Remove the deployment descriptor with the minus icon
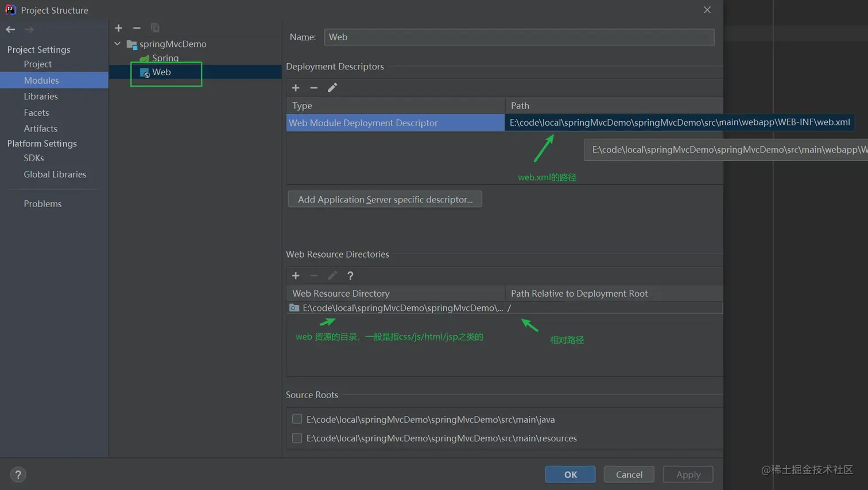This screenshot has width=868, height=490. (x=314, y=88)
